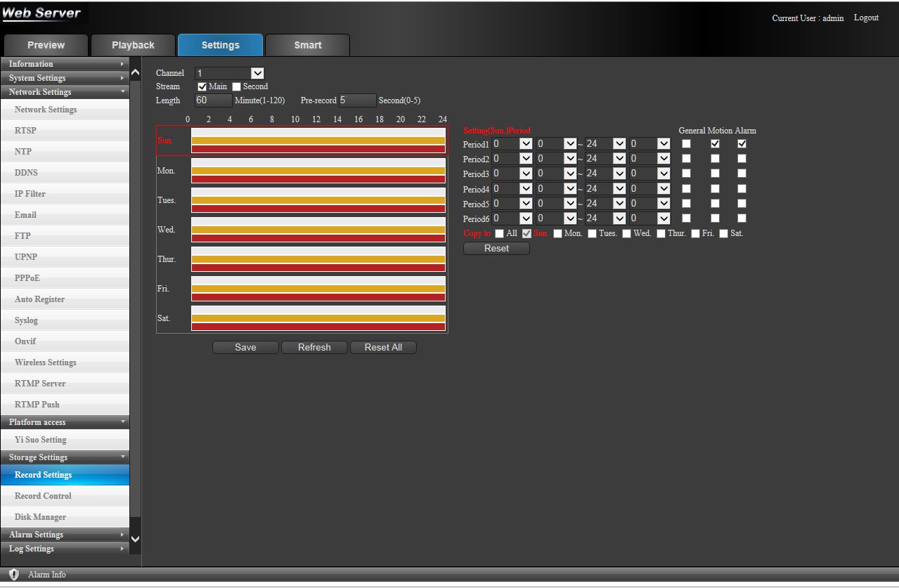899x588 pixels.
Task: Expand the Information section arrow
Action: tap(122, 64)
